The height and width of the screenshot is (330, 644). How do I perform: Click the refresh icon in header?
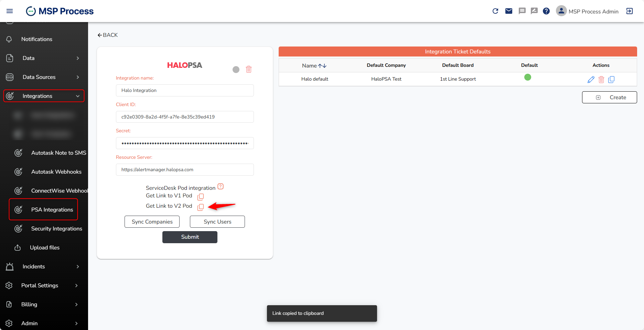(x=495, y=11)
